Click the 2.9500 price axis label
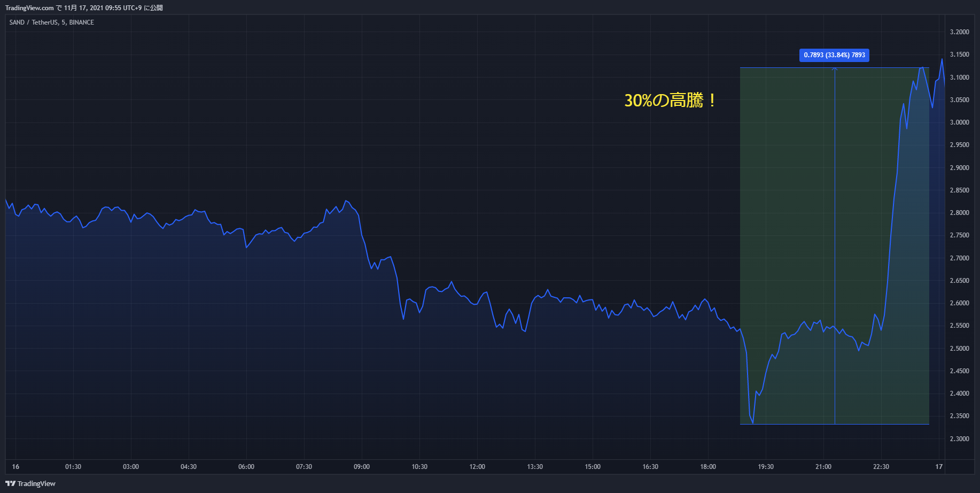The height and width of the screenshot is (493, 980). [x=959, y=145]
